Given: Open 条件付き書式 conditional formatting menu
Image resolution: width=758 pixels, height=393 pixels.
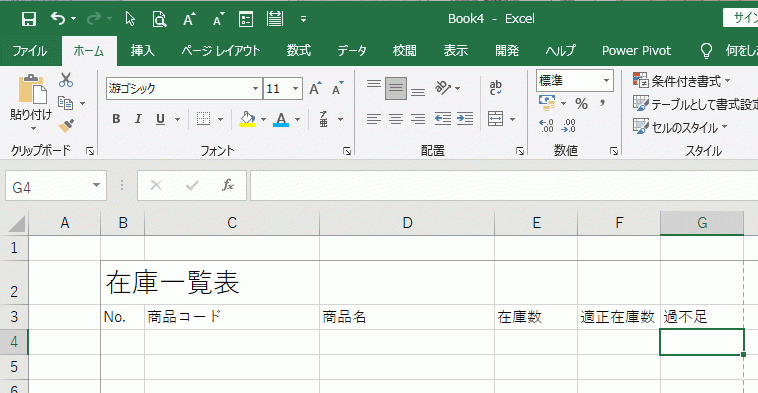Looking at the screenshot, I should 681,81.
